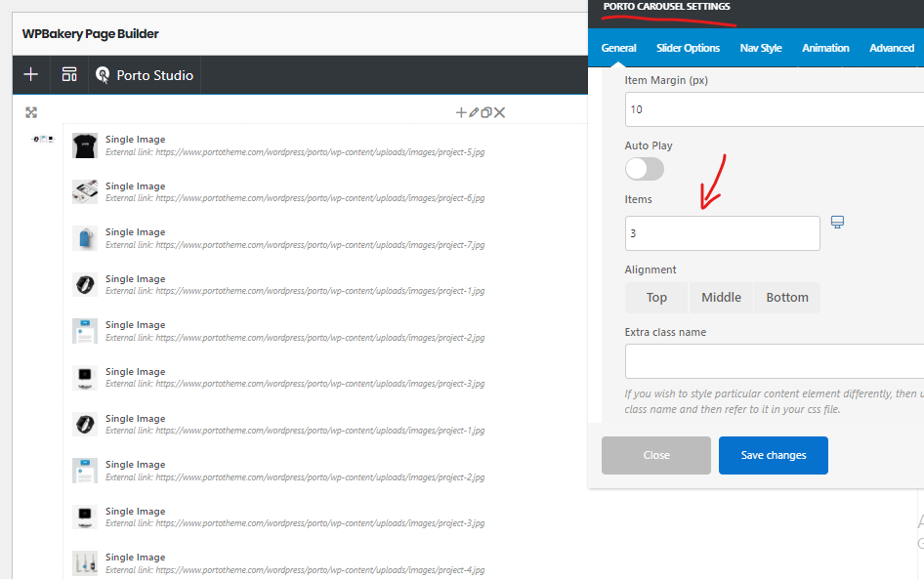Focus the Items number field

[x=723, y=233]
